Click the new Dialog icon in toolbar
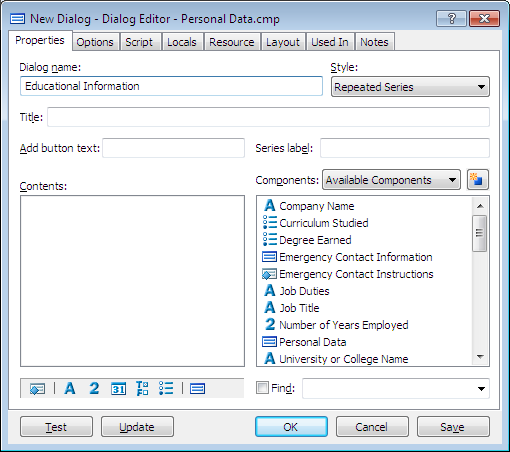Viewport: 510px width, 452px height. pos(197,389)
